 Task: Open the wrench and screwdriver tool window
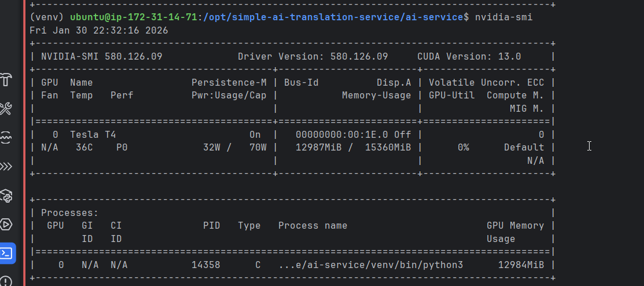point(6,109)
